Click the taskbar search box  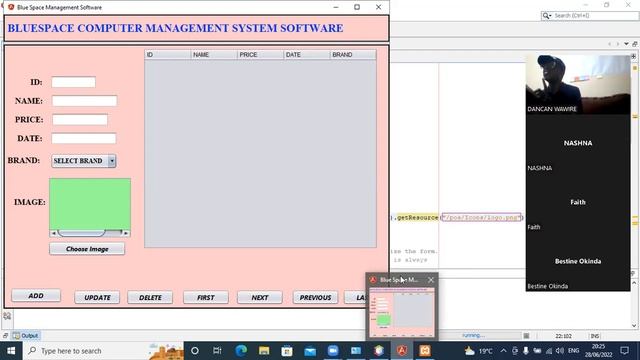click(103, 351)
